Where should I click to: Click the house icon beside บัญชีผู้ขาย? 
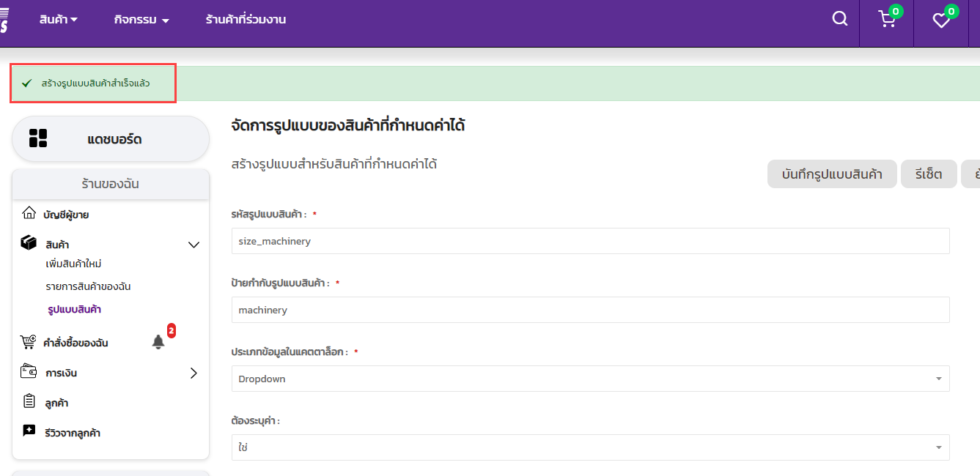[29, 214]
